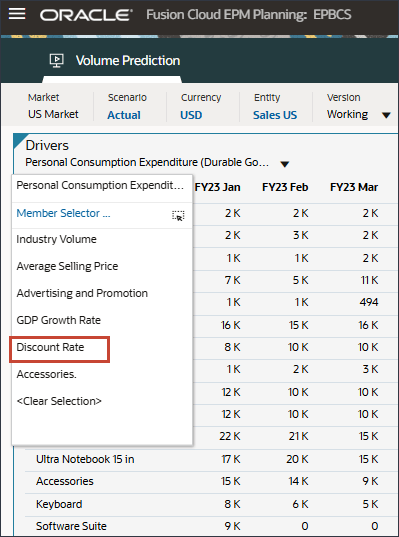Click the Volume Prediction presentation icon
Viewport: 399px width, 537px height.
pos(57,61)
